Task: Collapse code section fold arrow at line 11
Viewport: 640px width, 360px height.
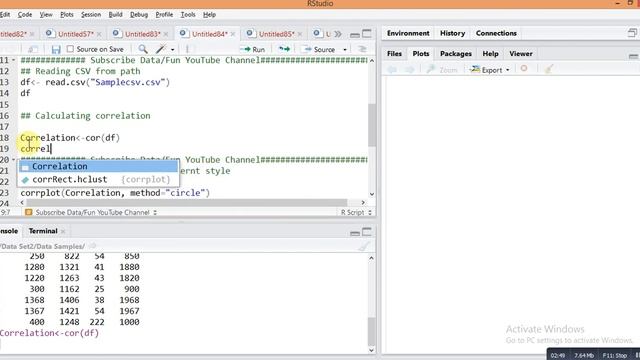Action: pos(13,60)
